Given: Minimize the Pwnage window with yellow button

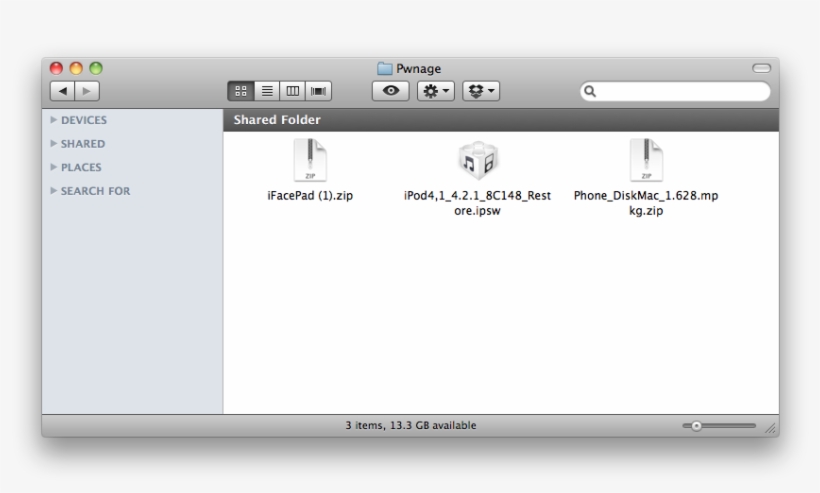Looking at the screenshot, I should [76, 68].
